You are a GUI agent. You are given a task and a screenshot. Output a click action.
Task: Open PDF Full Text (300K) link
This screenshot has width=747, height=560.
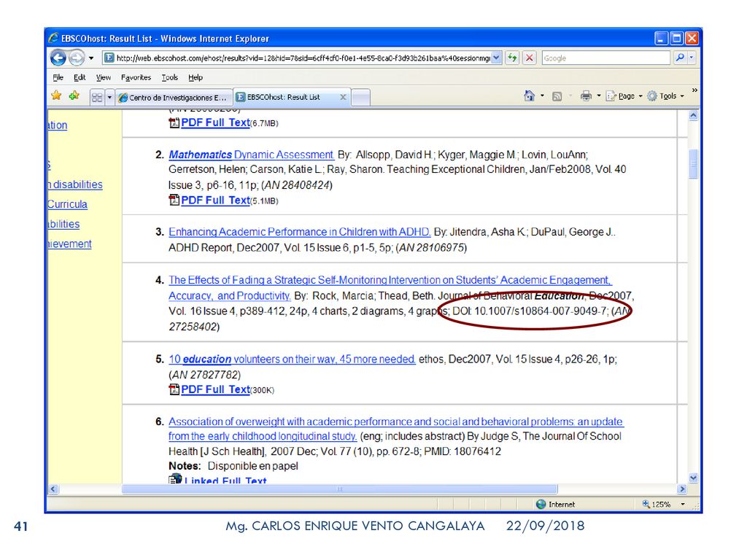[215, 389]
